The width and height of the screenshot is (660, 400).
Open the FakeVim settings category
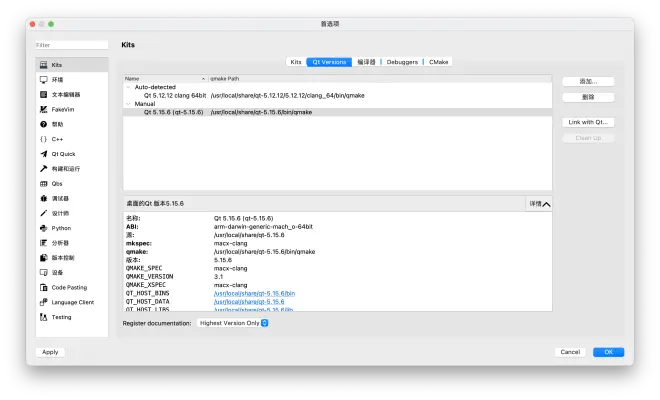72,109
